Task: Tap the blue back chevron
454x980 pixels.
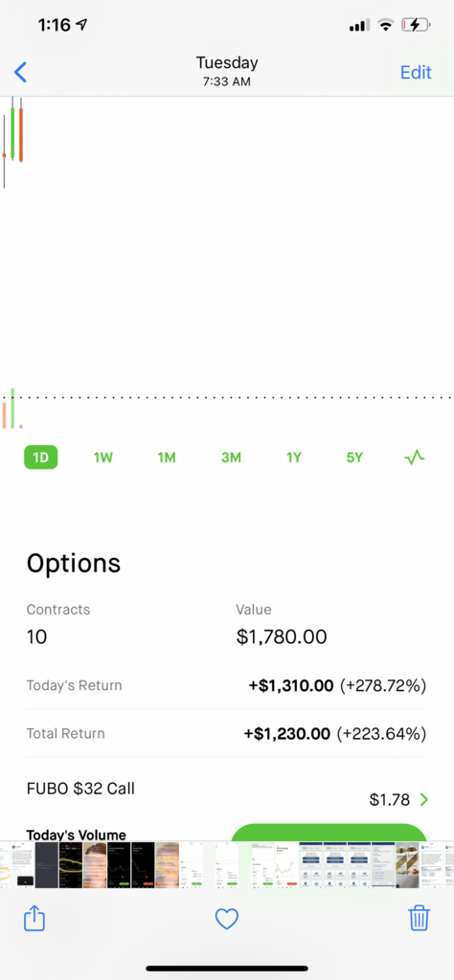Action: click(21, 73)
